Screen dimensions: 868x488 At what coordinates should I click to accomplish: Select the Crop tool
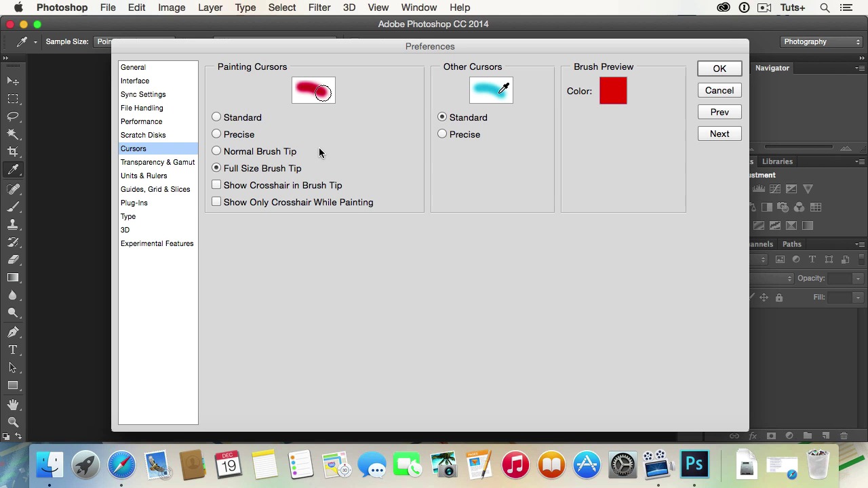13,152
